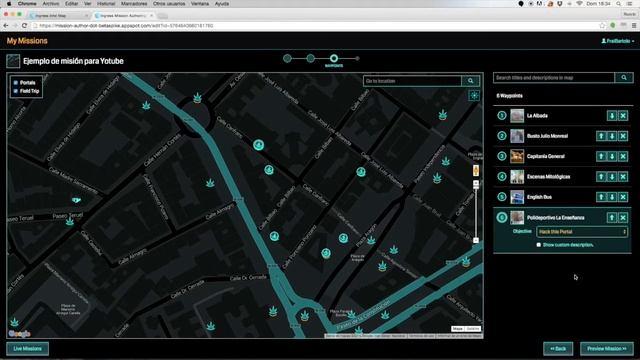This screenshot has width=640, height=360.
Task: Move English Bus waypoint up
Action: (x=601, y=197)
